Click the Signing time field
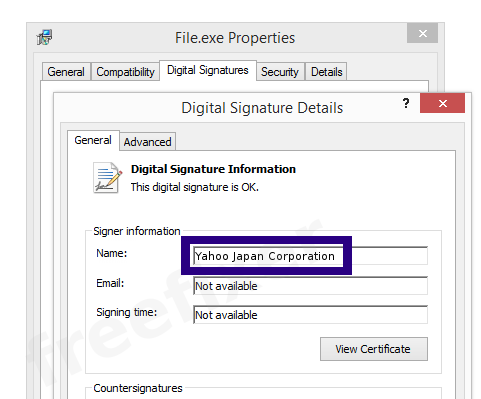Screen dimensions: 481x399 click(310, 315)
